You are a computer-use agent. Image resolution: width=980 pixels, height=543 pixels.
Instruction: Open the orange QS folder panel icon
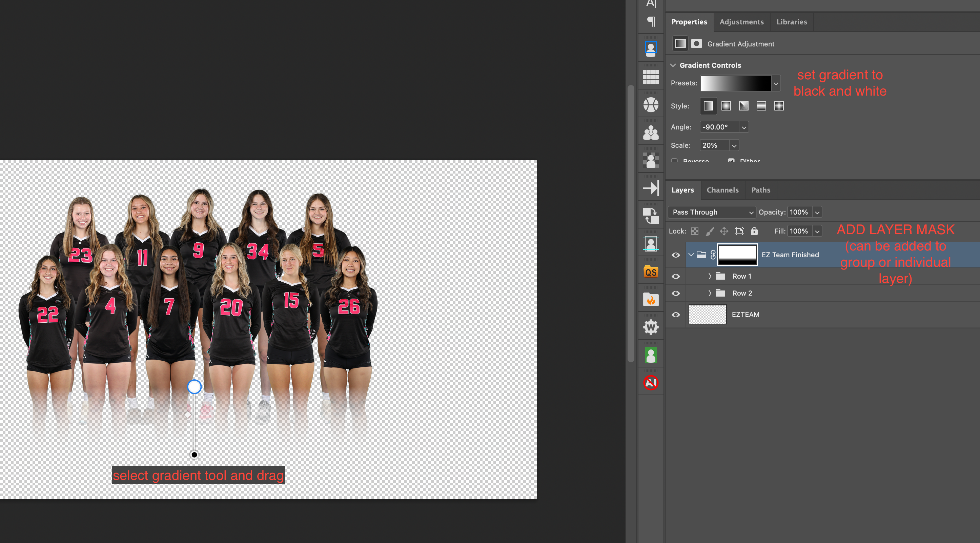point(651,272)
